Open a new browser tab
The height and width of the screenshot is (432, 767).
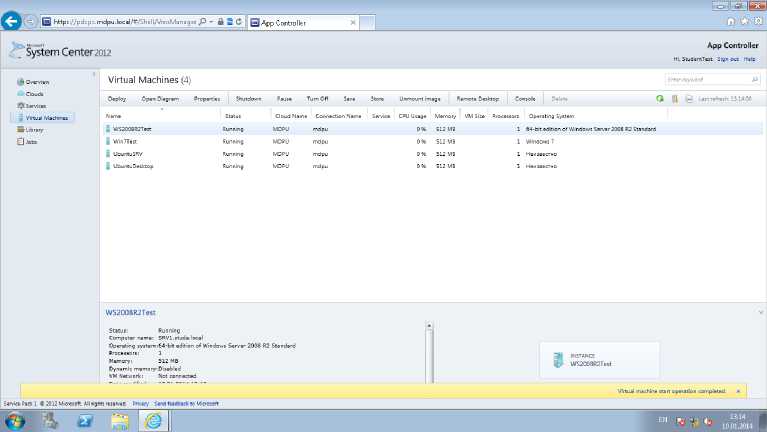pos(367,23)
